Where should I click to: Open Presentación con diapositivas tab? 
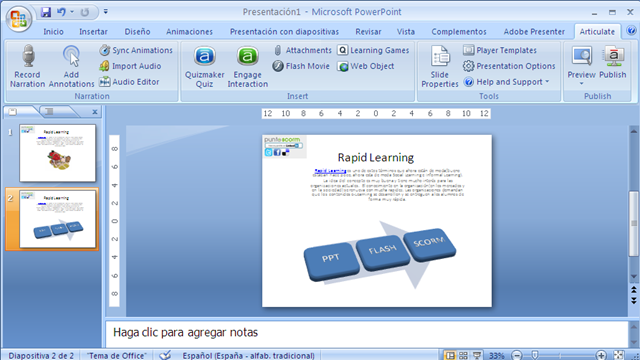[284, 31]
